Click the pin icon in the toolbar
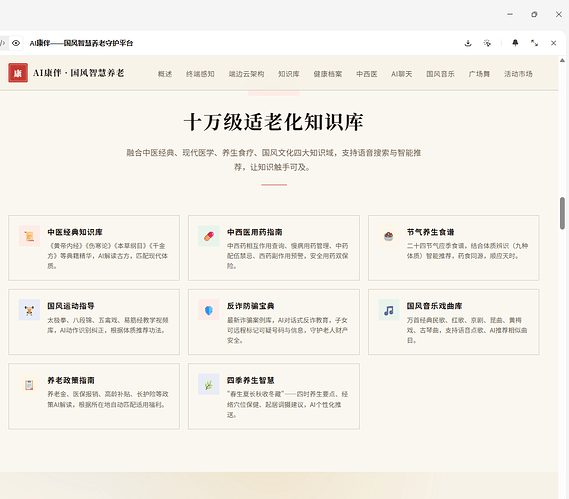The height and width of the screenshot is (499, 569). coord(515,43)
